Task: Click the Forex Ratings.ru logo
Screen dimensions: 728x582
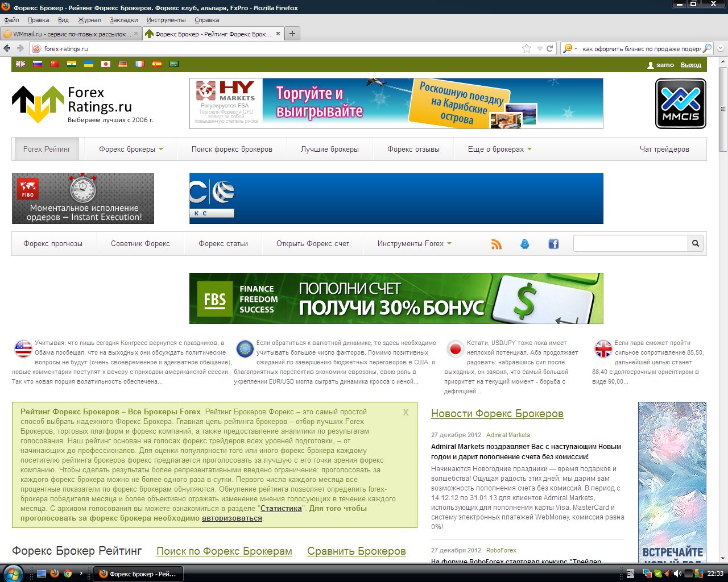Action: 83,105
